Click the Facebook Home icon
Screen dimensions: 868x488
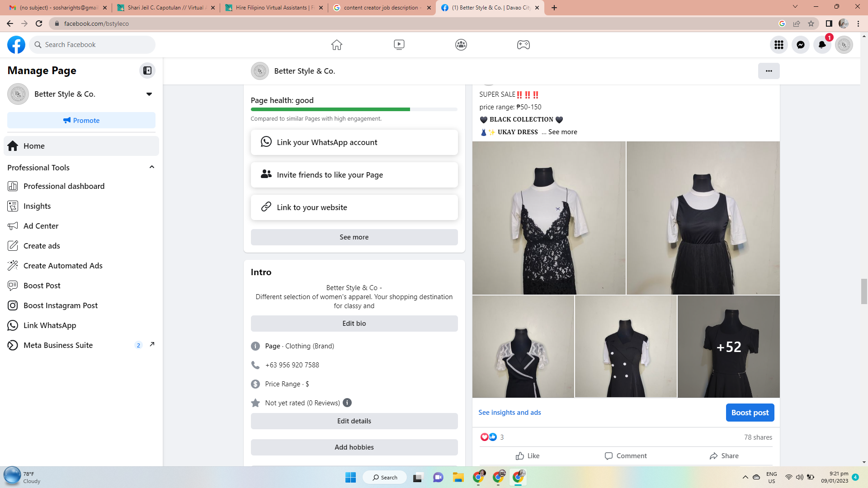point(336,45)
